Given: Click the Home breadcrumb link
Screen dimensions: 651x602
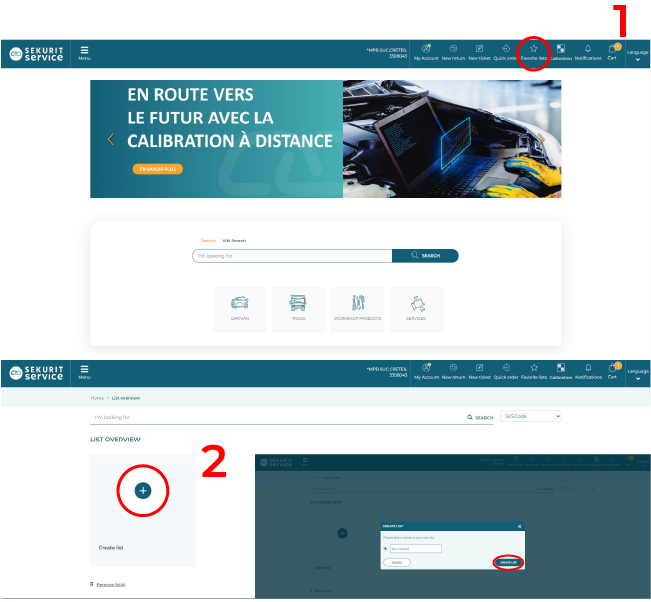Looking at the screenshot, I should pos(96,398).
